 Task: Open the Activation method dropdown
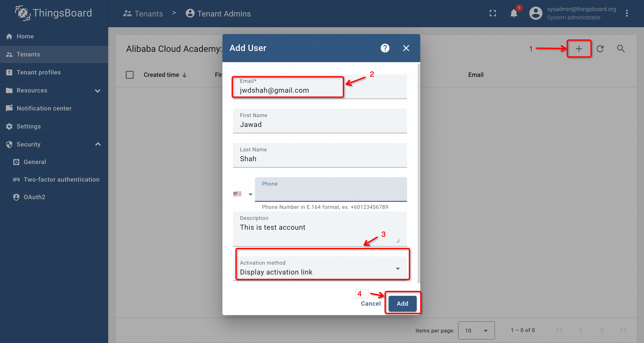point(320,268)
